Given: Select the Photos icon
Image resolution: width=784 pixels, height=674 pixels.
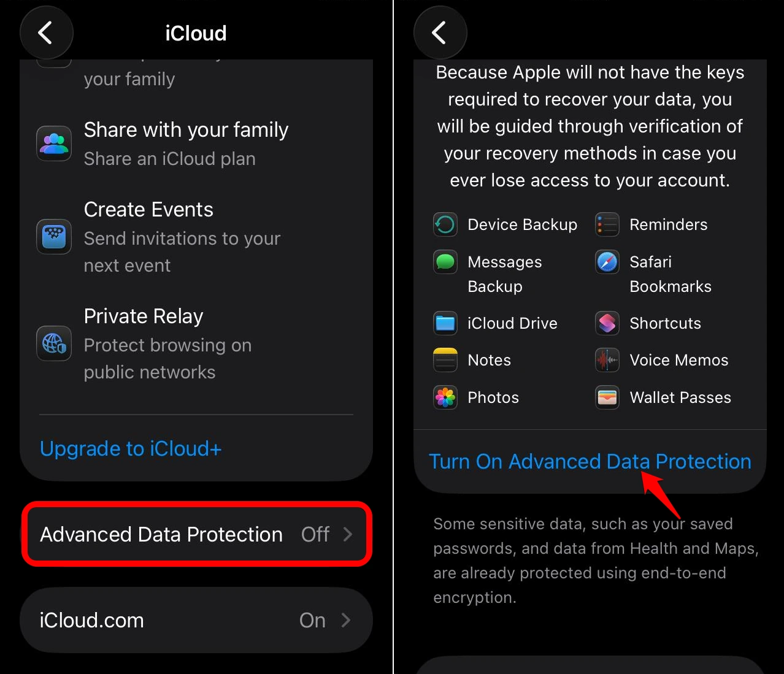Looking at the screenshot, I should point(445,397).
